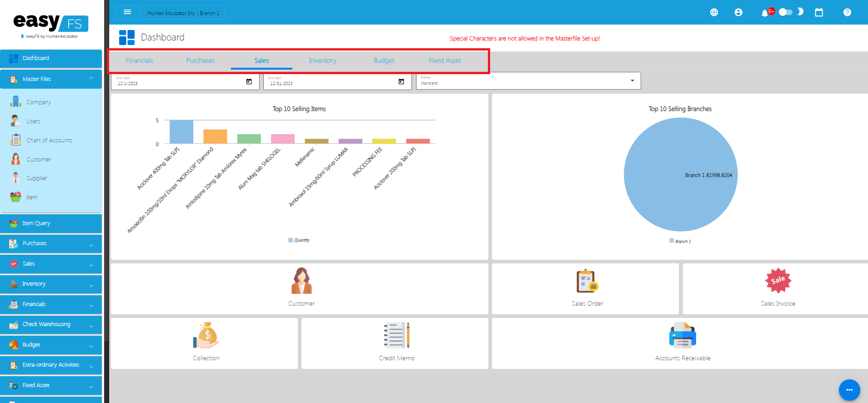Click the Users person icon in sidebar
Viewport: 868px width, 403px height.
coord(16,121)
